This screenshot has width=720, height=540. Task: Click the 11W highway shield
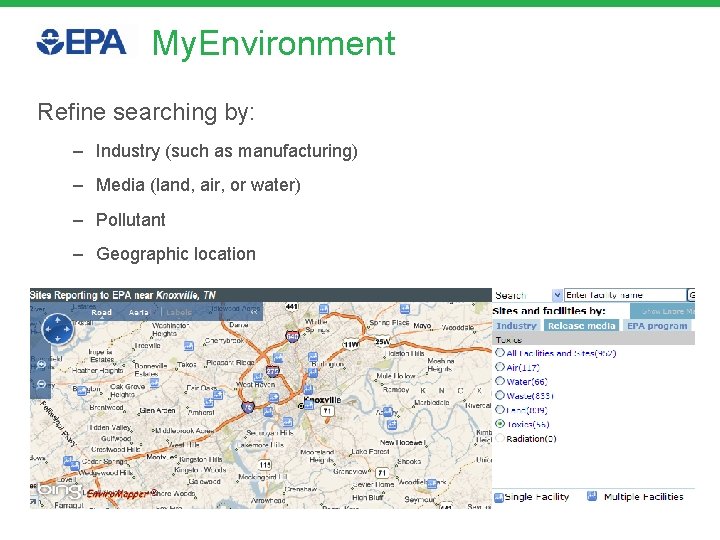351,344
